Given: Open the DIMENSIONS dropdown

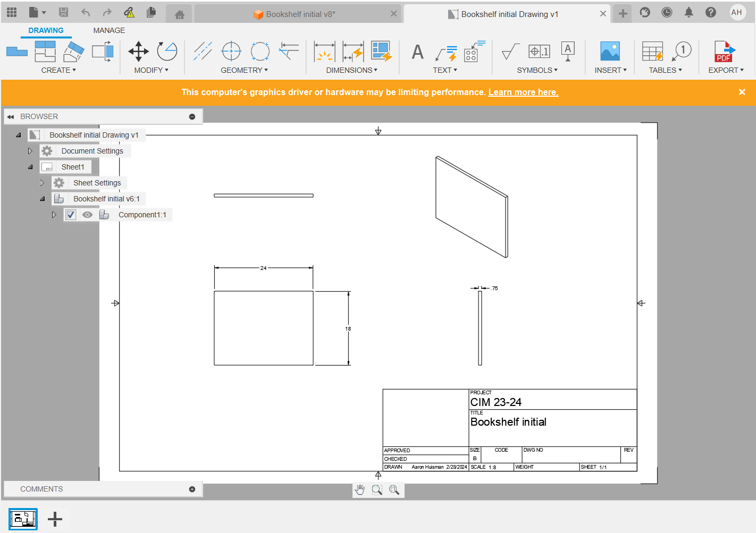Looking at the screenshot, I should [x=351, y=70].
